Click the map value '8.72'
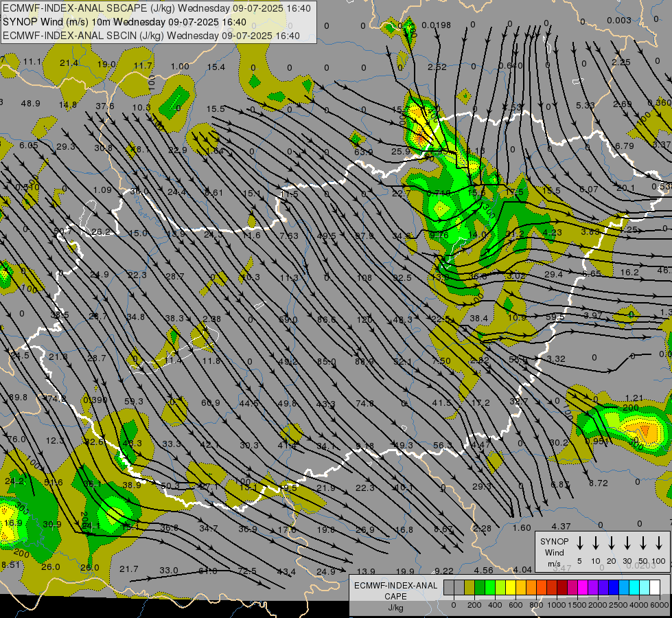The image size is (672, 618). click(599, 483)
